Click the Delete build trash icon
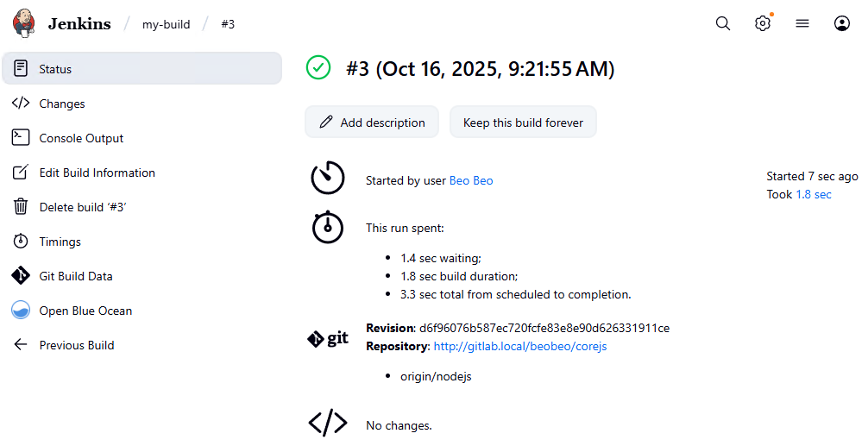 coord(21,207)
